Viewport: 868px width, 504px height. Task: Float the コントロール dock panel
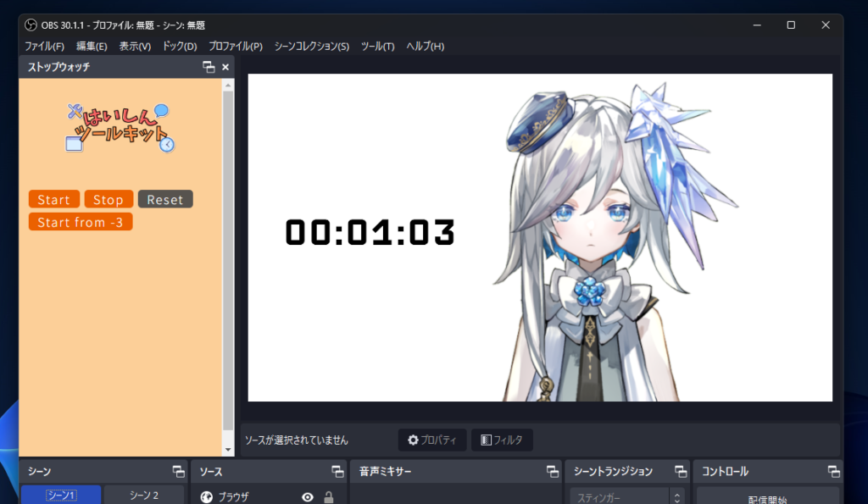coord(834,471)
